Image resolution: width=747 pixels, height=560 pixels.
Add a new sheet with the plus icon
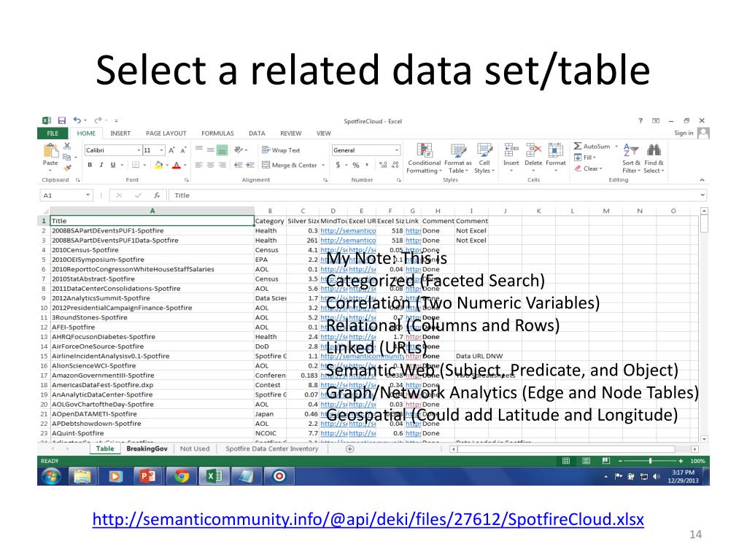349,448
